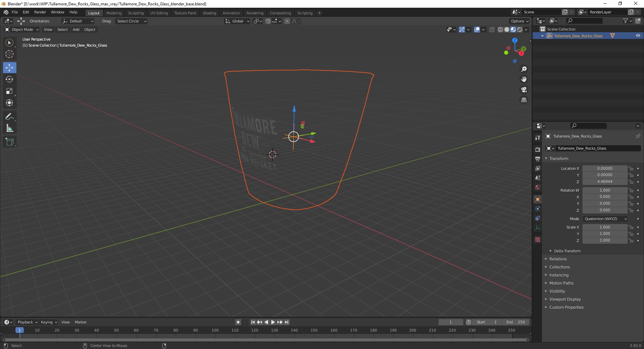Open the Keying popover
Screen dimensions: 644x349
[x=49, y=322]
